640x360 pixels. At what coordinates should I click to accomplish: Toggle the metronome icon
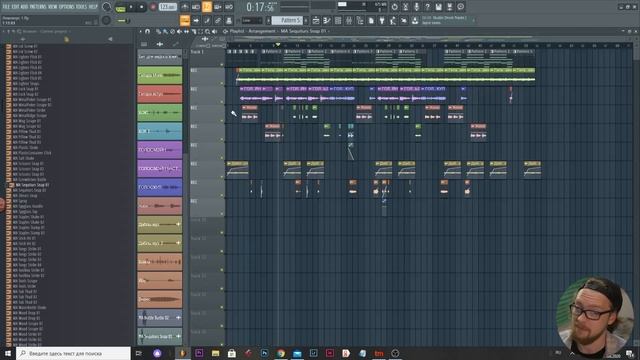[x=185, y=7]
